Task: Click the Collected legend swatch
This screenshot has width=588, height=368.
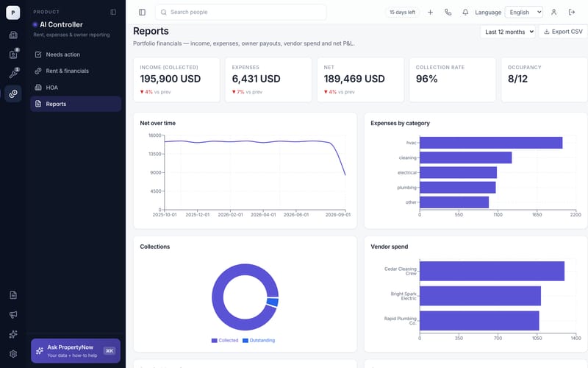Action: click(214, 341)
